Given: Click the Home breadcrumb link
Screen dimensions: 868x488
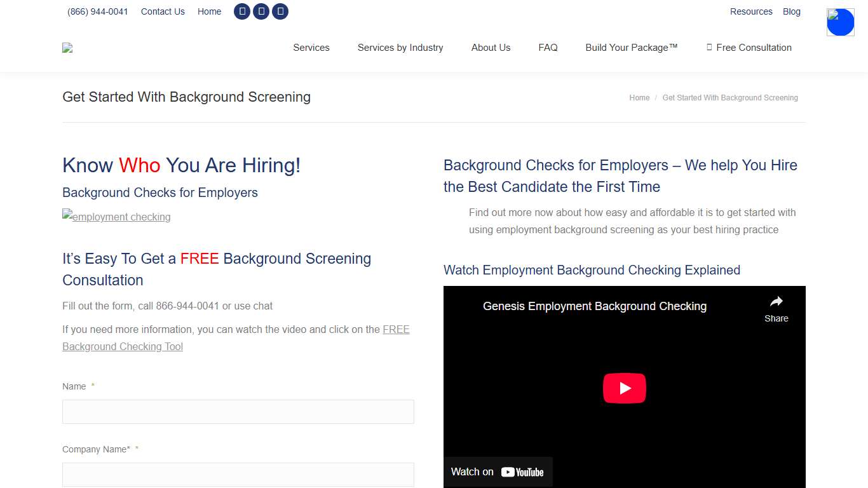Looking at the screenshot, I should coord(639,97).
